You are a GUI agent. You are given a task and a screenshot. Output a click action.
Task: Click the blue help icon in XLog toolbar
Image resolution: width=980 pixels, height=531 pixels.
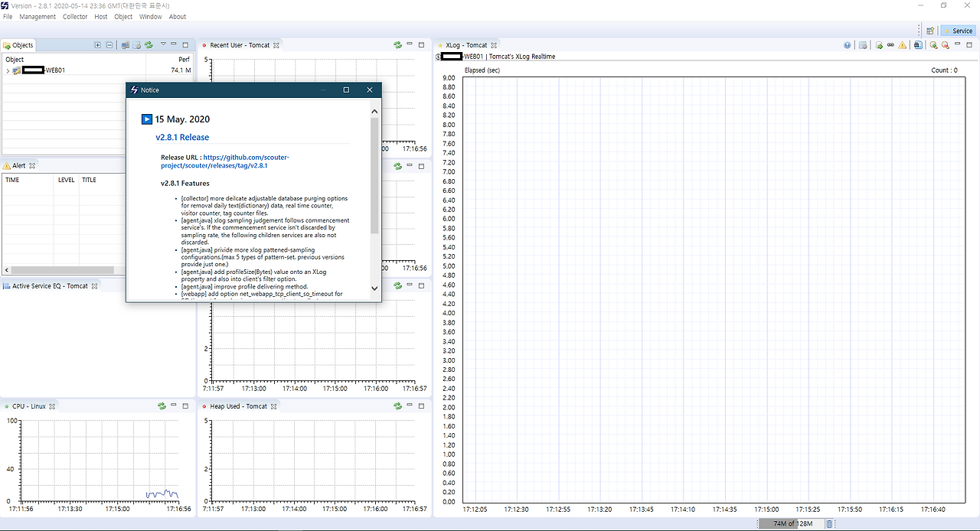coord(848,45)
